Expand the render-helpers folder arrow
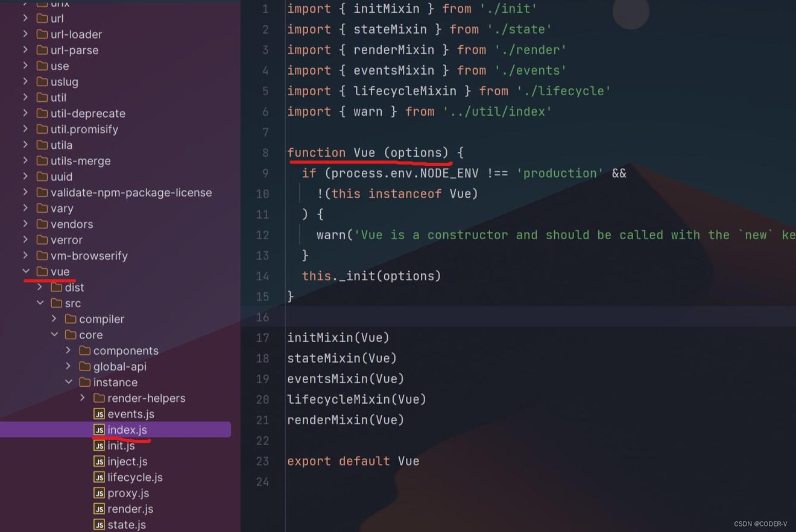This screenshot has height=532, width=796. (x=83, y=398)
